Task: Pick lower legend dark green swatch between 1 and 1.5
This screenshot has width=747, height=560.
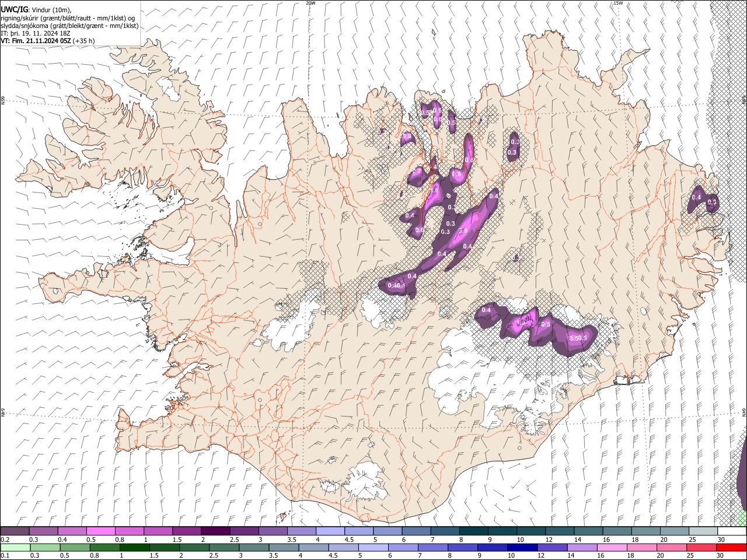Action: 134,547
